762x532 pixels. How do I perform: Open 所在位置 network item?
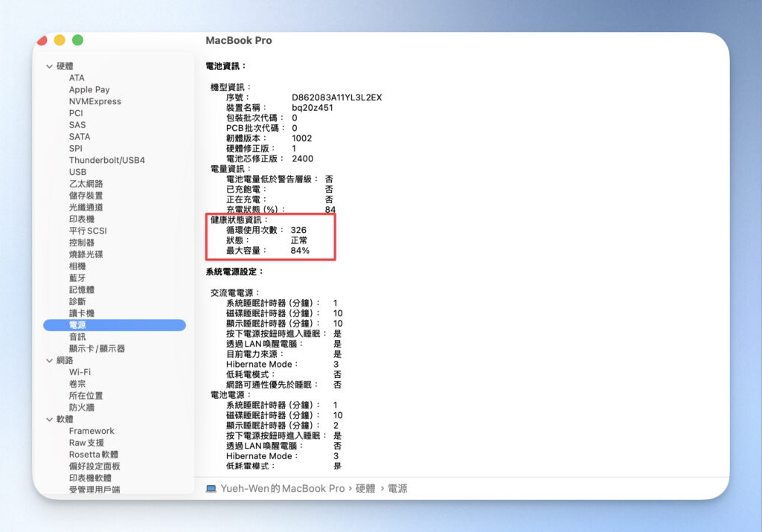coord(86,396)
